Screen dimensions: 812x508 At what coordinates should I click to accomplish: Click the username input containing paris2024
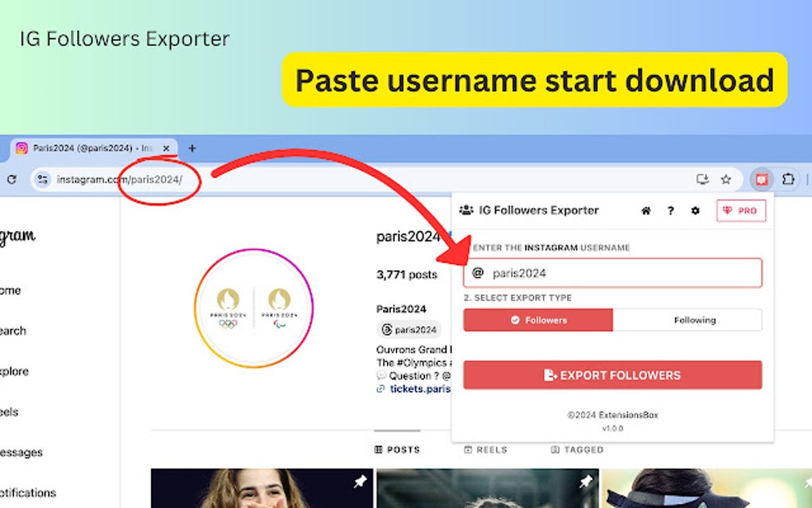tap(613, 273)
